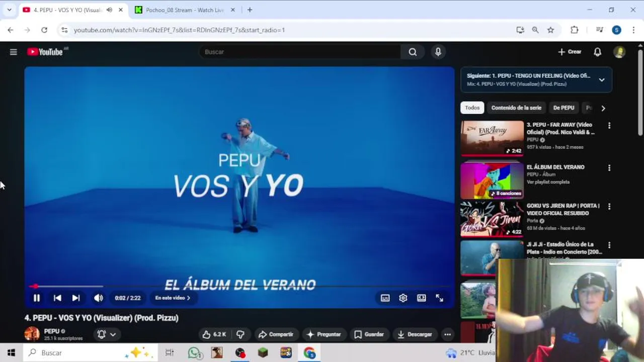Select the PEPU VOS Y YO browser tab
Image resolution: width=644 pixels, height=362 pixels.
pos(68,10)
